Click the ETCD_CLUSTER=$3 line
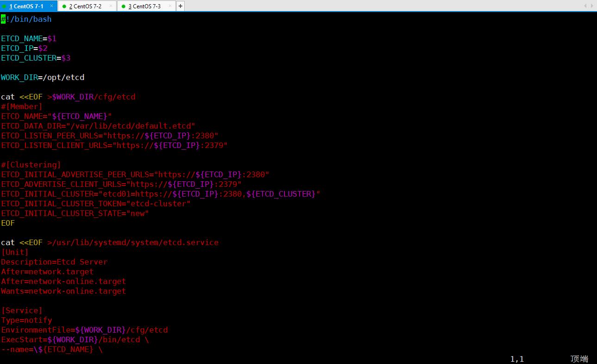Viewport: 597px width, 364px height. (x=36, y=58)
